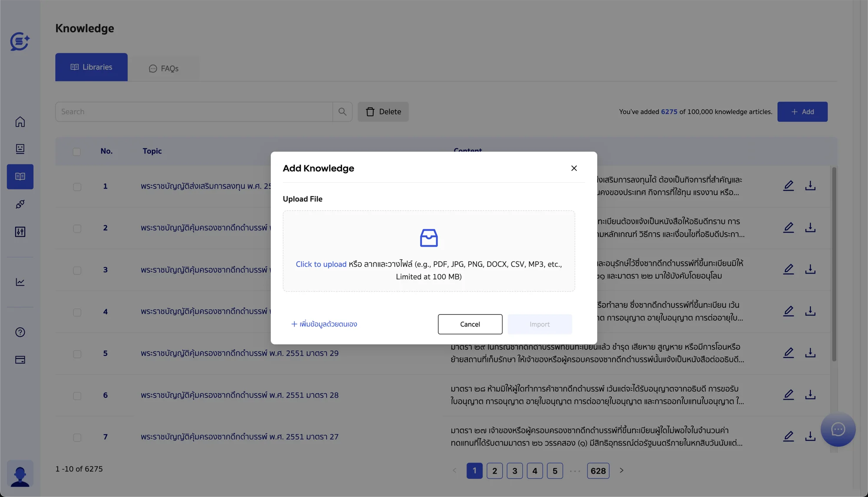Viewport: 868px width, 497px height.
Task: Go to next page arrow in pagination
Action: 621,471
